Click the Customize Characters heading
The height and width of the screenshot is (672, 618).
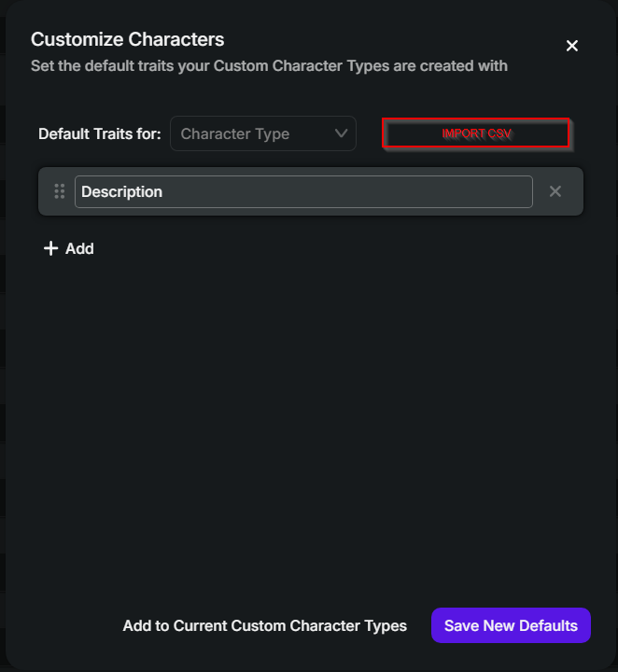pos(127,39)
